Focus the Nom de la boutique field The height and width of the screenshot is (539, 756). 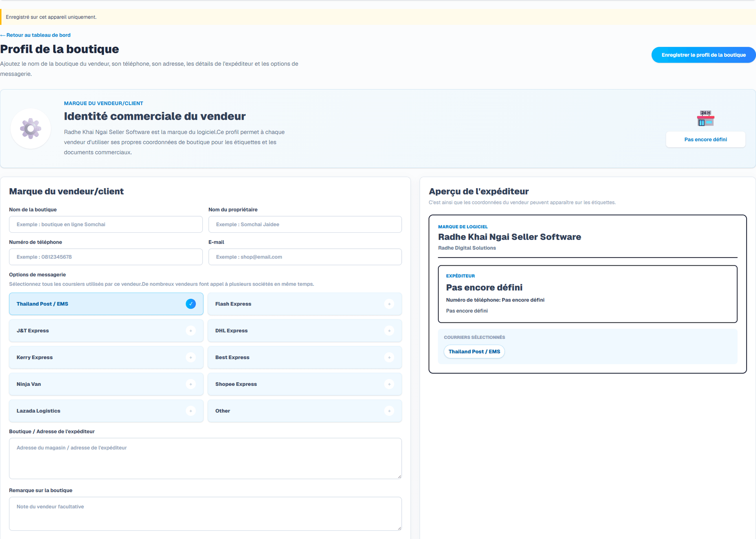tap(106, 224)
